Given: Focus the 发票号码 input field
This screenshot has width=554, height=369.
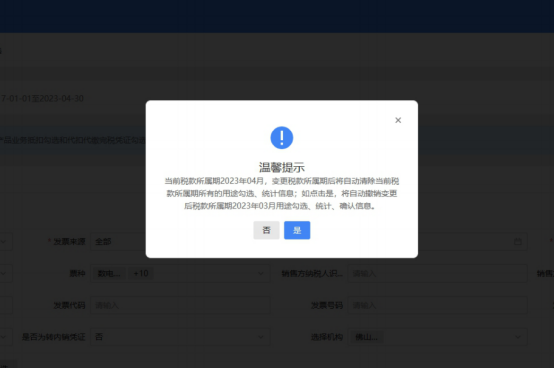Looking at the screenshot, I should 437,305.
